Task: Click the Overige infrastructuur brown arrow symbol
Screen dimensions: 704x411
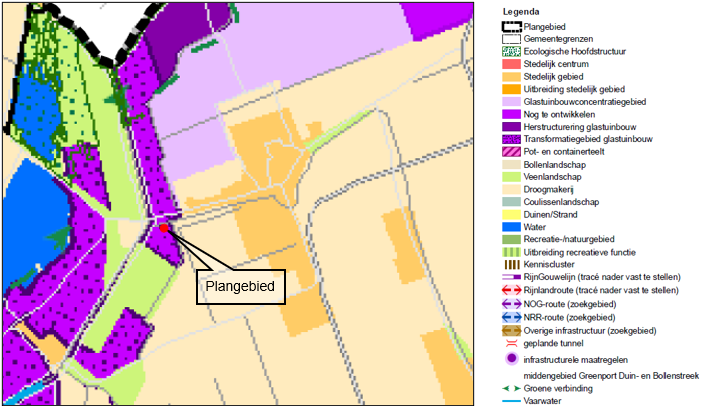Action: tap(511, 331)
